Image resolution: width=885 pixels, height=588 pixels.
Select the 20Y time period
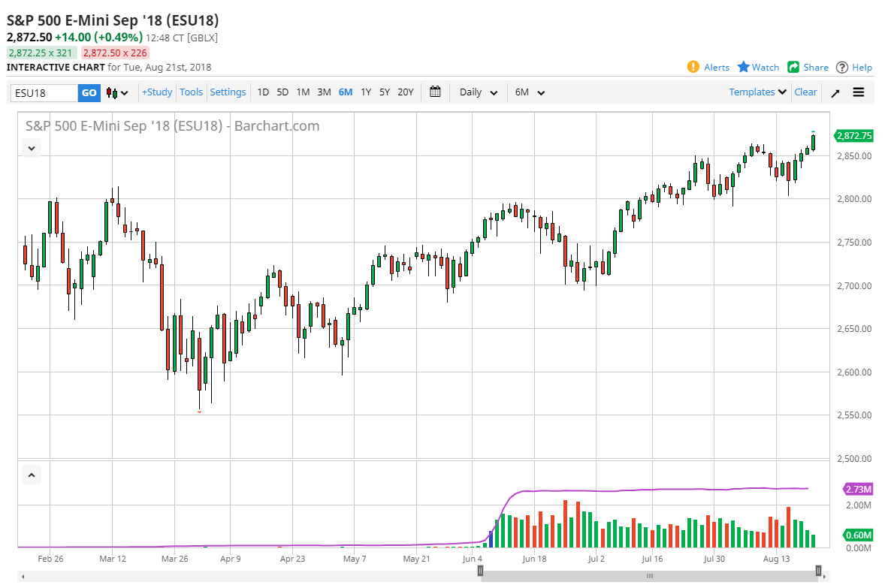click(405, 92)
